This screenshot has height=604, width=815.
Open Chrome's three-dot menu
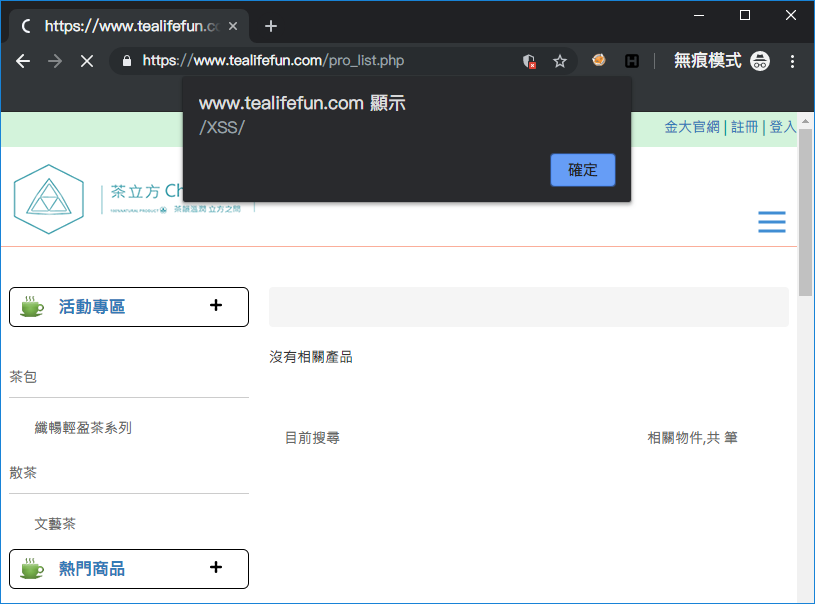792,61
